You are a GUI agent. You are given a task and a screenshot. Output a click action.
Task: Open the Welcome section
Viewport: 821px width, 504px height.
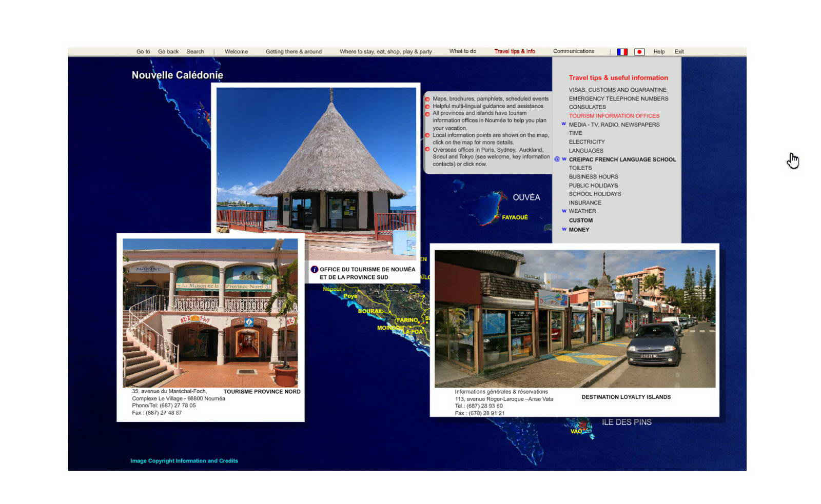[x=236, y=52]
